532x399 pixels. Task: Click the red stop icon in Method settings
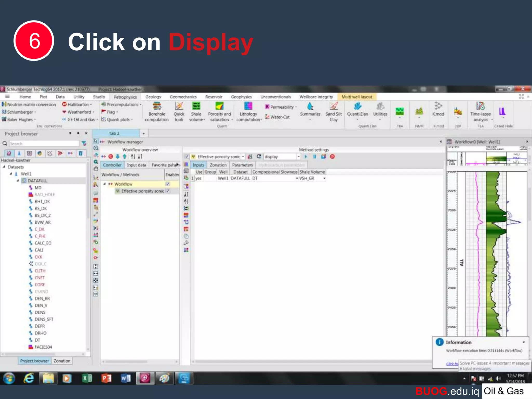pyautogui.click(x=332, y=156)
